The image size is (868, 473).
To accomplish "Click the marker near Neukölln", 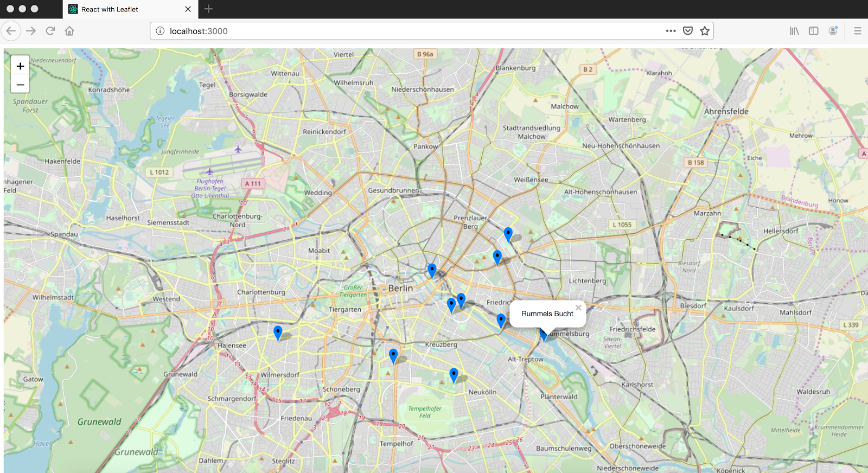I will coord(454,375).
